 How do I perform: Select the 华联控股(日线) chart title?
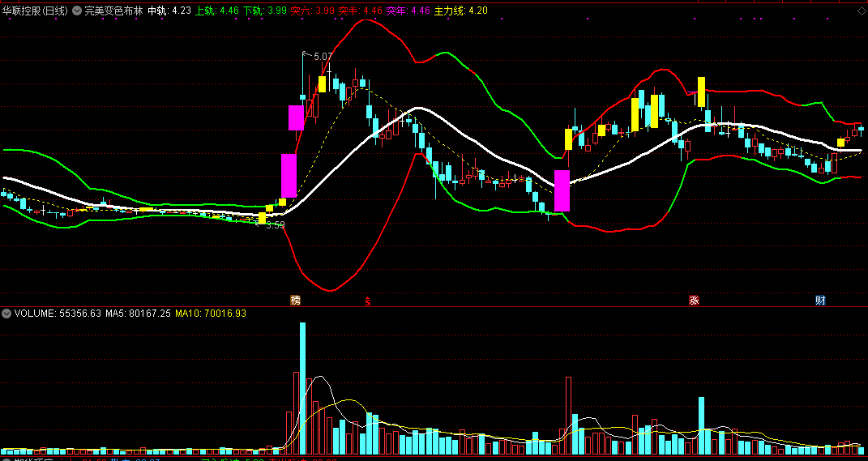[x=36, y=11]
